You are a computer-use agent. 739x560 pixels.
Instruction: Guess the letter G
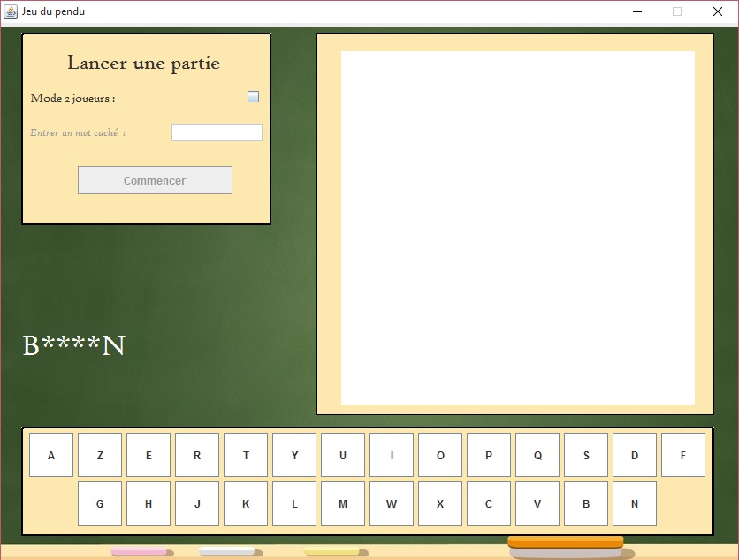pos(100,503)
